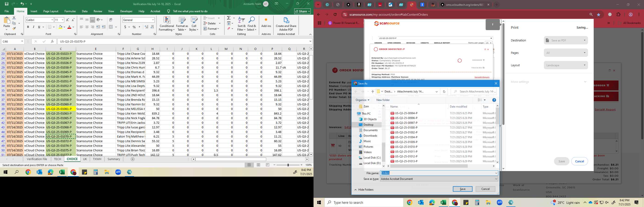644x207 pixels.
Task: Switch to Page Layout view icon in status bar
Action: click(x=258, y=165)
